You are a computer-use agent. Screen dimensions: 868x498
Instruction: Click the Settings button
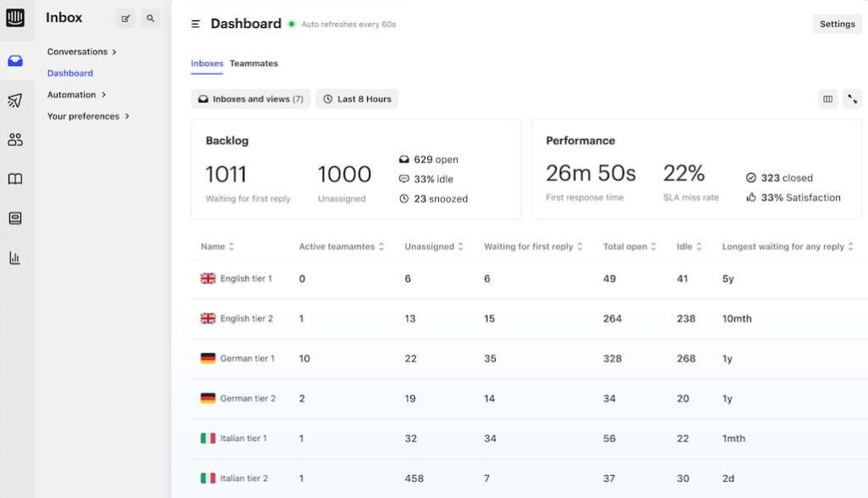pyautogui.click(x=837, y=24)
